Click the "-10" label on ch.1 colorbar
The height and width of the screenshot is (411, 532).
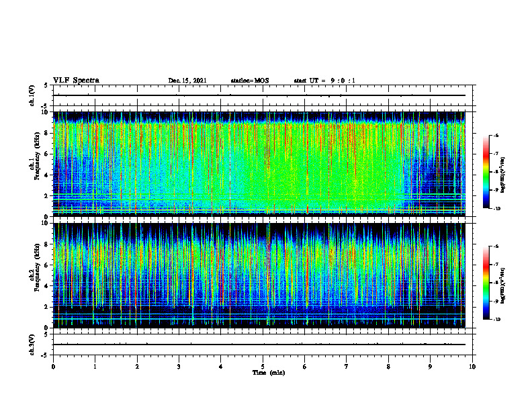click(x=496, y=208)
